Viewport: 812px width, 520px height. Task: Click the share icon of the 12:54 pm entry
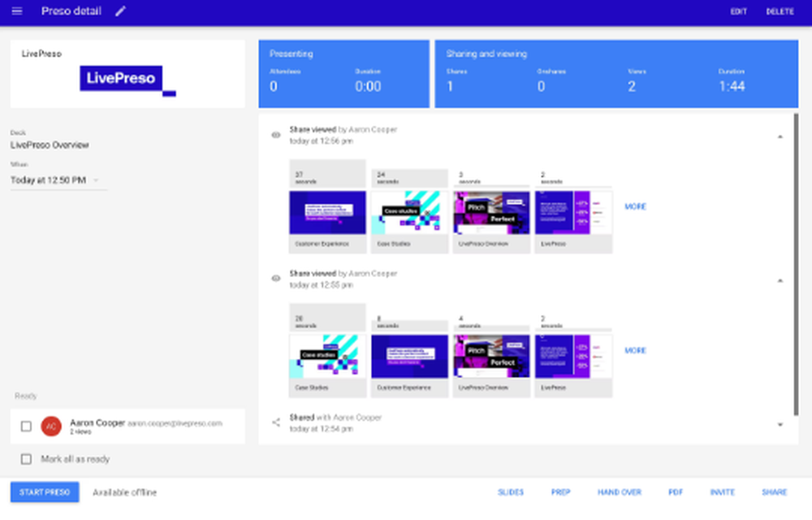[276, 422]
